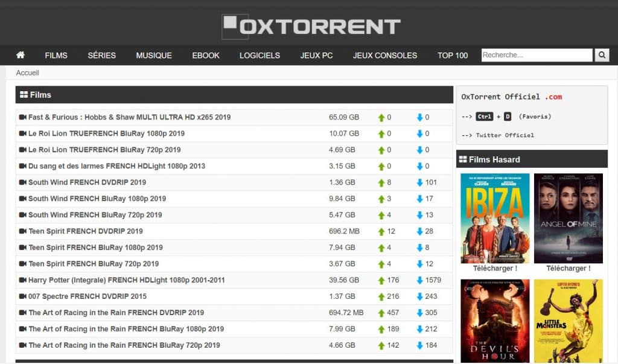Open Le Roi Lion BluRay 720p torrent

click(104, 150)
